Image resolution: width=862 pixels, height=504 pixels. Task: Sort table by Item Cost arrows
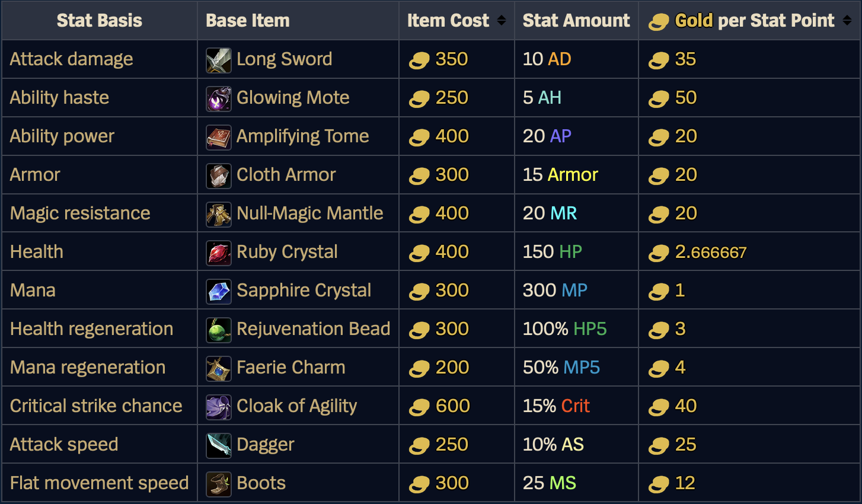click(x=502, y=21)
